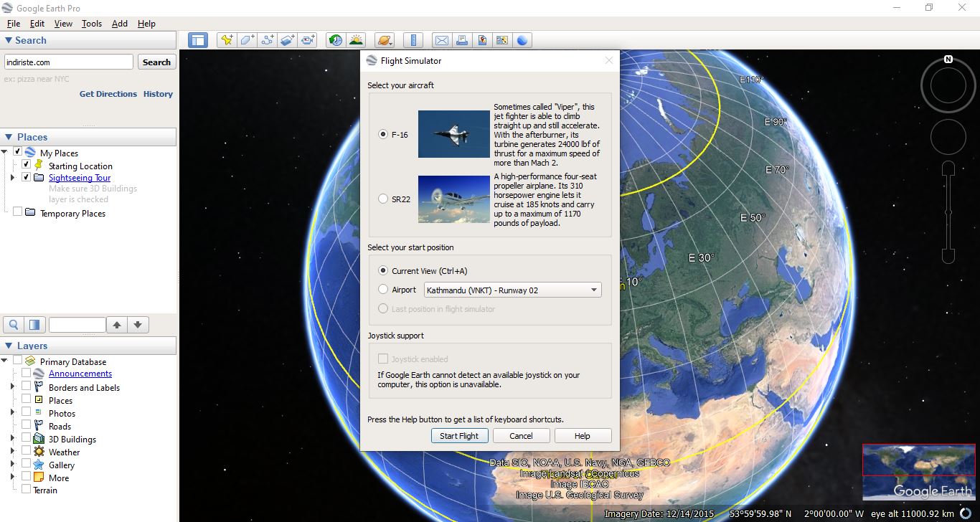Toggle the sidebar visibility toolbar button
This screenshot has width=980, height=522.
(x=198, y=40)
